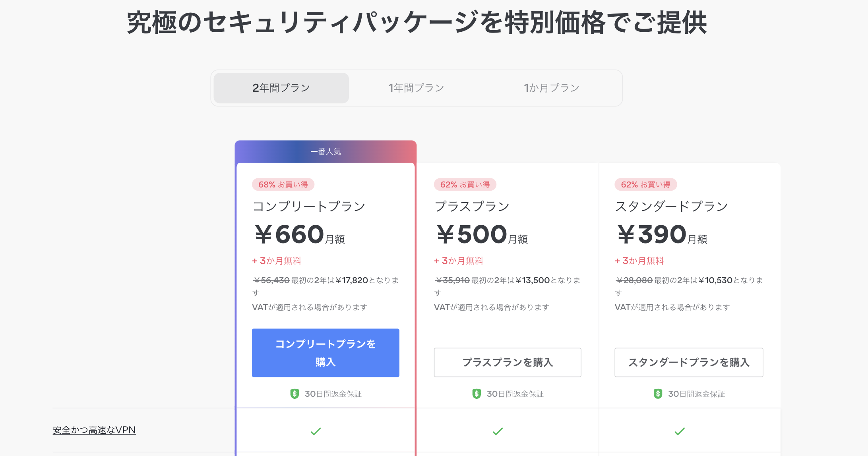Image resolution: width=868 pixels, height=456 pixels.
Task: Click money-back shield icon under Plus plan
Action: [477, 394]
